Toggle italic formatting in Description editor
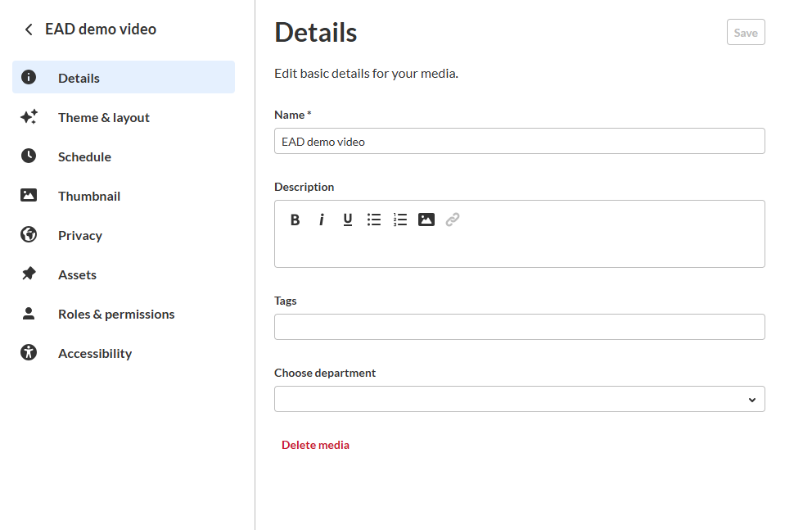The height and width of the screenshot is (530, 812). (322, 220)
